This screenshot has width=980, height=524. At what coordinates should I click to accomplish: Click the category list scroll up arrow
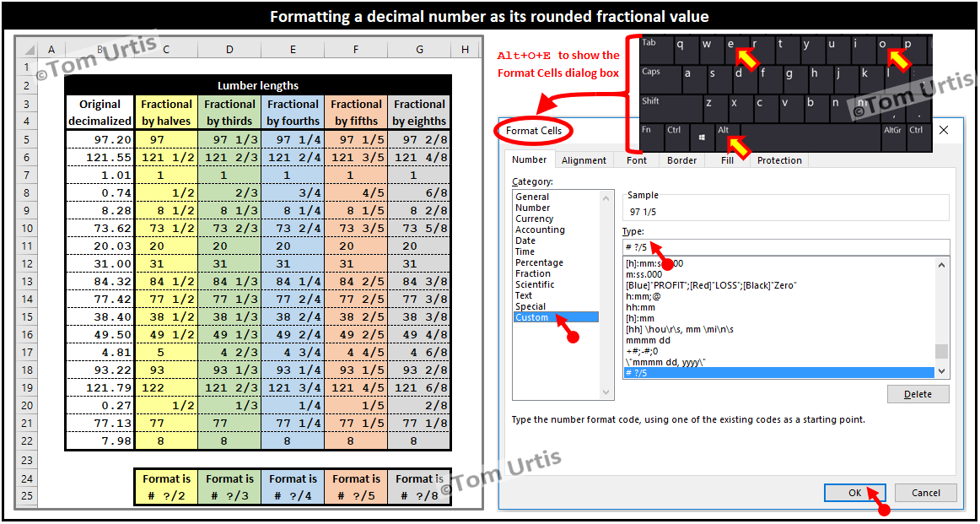point(605,197)
